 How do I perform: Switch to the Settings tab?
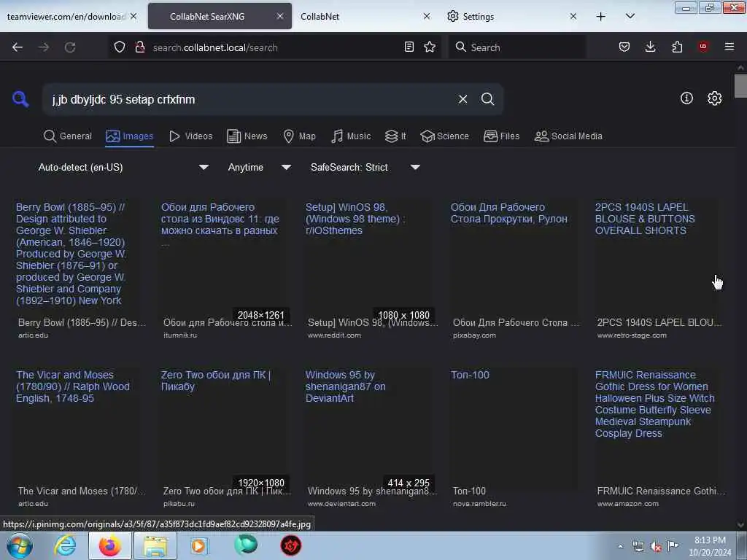(512, 16)
